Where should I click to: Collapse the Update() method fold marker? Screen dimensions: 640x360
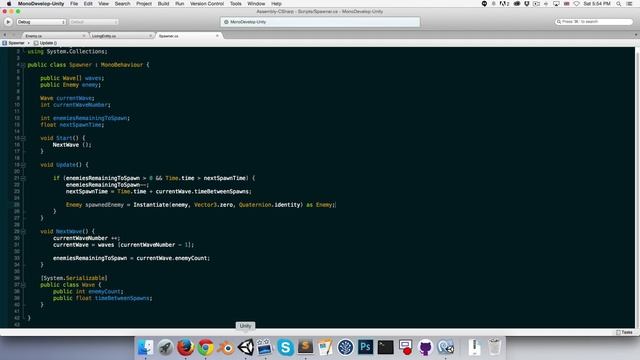[23, 165]
